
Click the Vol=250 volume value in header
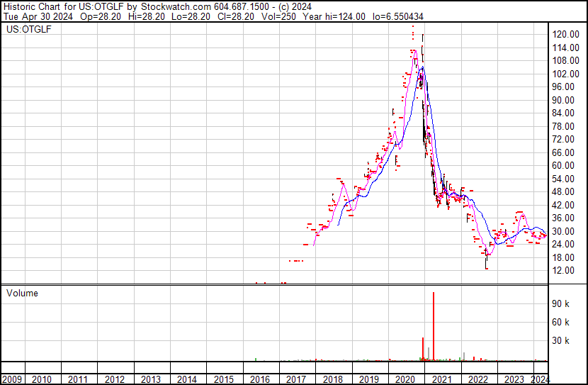[x=278, y=17]
